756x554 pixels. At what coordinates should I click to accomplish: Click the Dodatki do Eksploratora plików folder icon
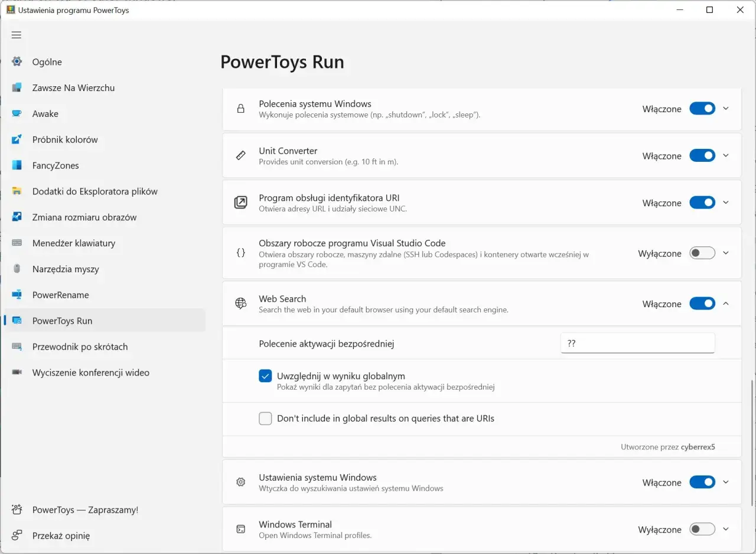coord(17,191)
